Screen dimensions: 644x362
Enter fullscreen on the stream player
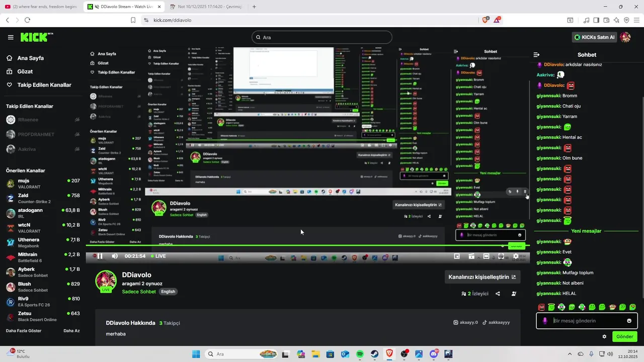501,256
